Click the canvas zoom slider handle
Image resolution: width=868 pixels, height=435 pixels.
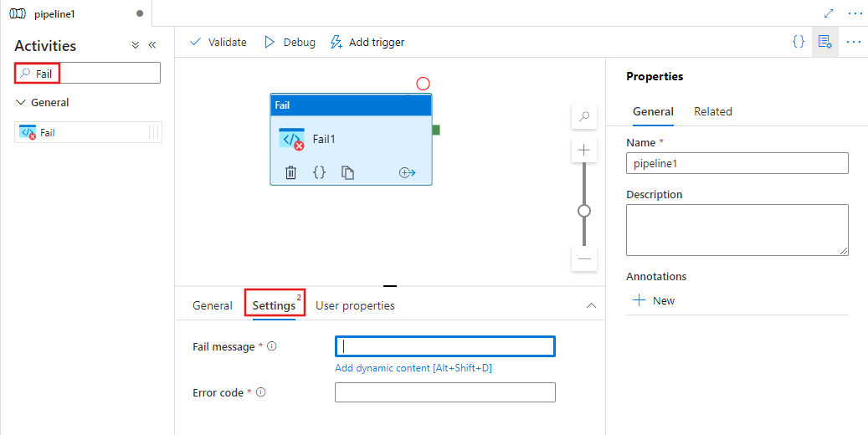[x=584, y=211]
